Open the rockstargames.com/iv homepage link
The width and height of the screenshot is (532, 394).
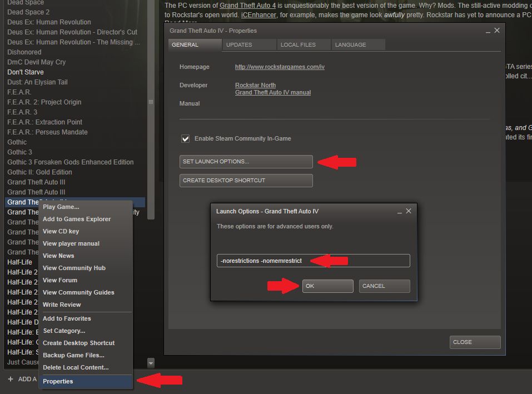point(280,67)
